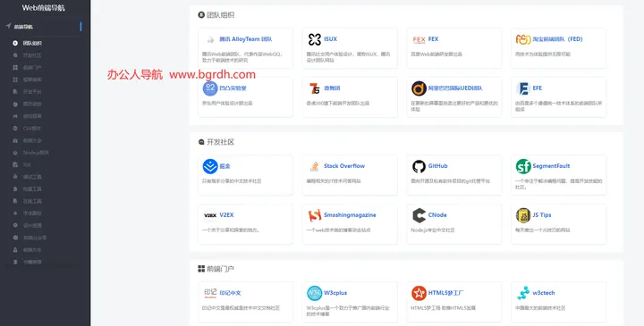Click the 印记中文 logo icon
The image size is (644, 326).
tap(210, 293)
